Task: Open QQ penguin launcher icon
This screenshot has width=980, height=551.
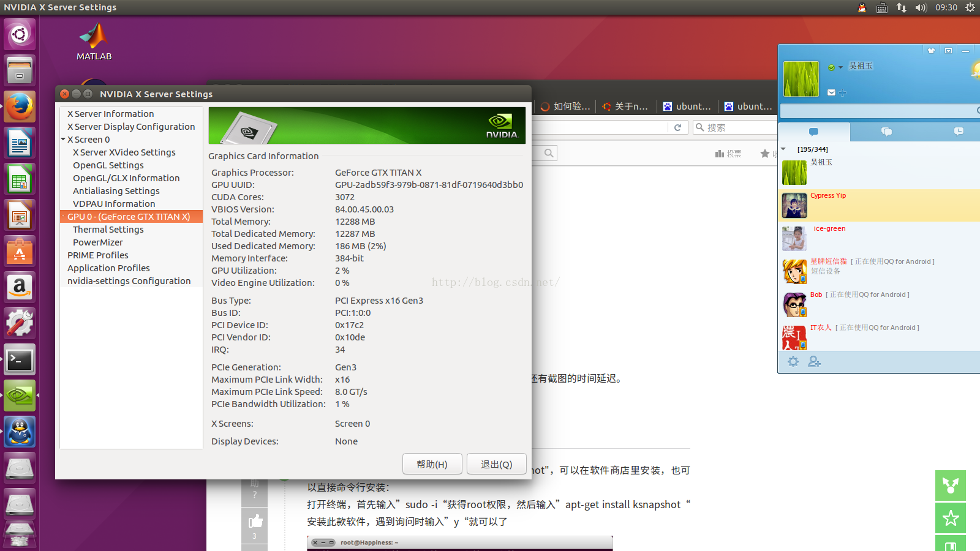Action: [x=20, y=432]
